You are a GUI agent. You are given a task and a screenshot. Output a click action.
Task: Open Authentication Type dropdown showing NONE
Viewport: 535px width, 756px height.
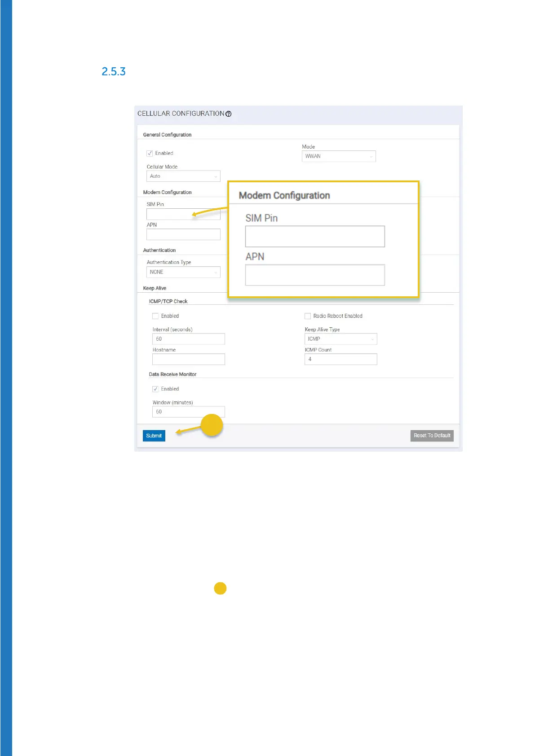183,272
